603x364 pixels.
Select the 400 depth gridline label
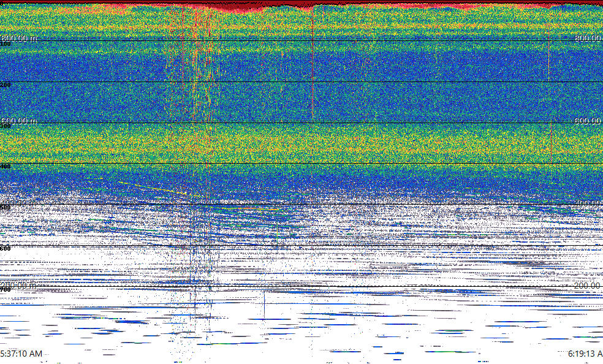[x=6, y=167]
